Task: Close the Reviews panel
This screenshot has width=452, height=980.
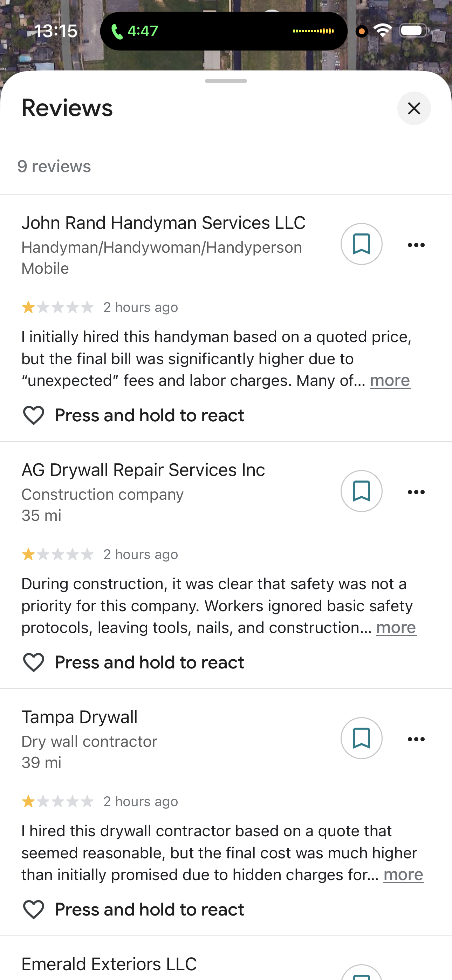Action: click(x=413, y=108)
